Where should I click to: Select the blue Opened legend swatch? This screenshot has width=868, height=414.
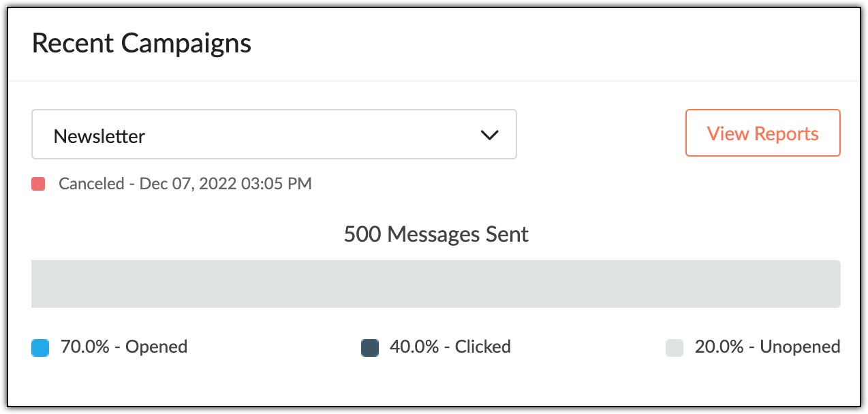(x=40, y=349)
